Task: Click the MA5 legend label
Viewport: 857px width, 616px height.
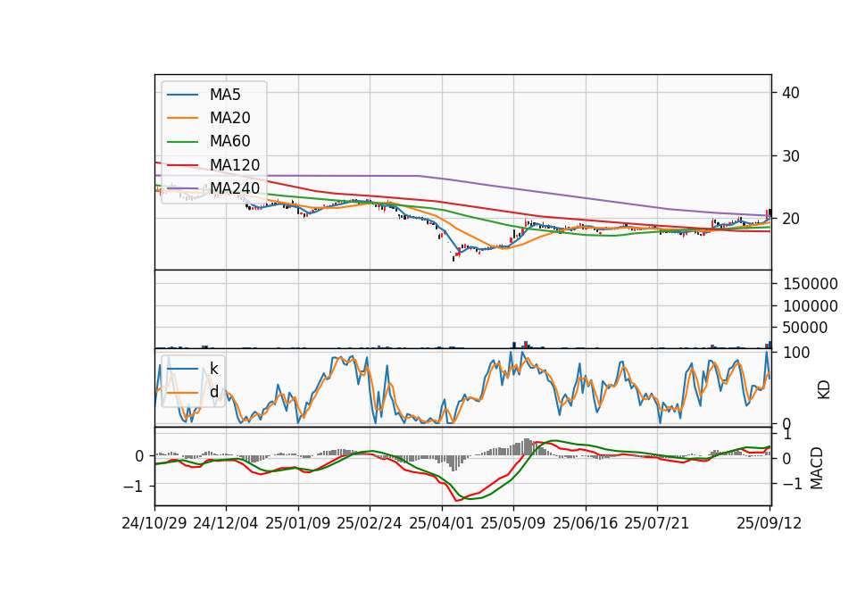Action: tap(225, 95)
